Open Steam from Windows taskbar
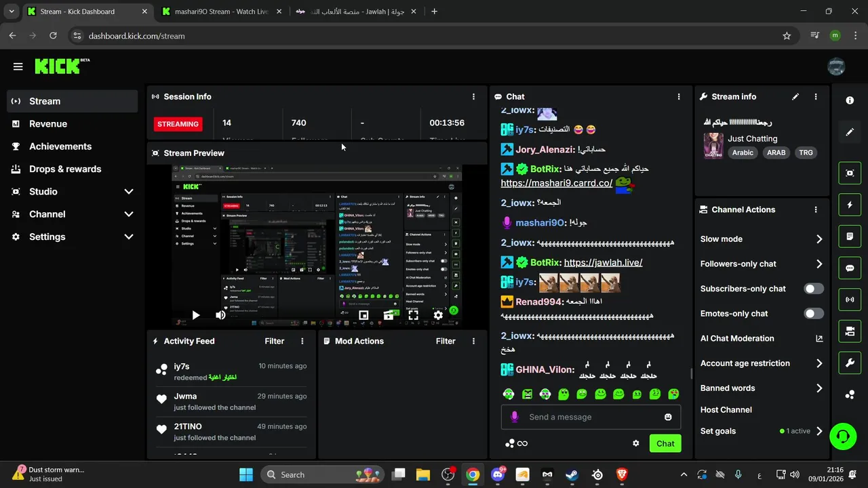 pos(572,474)
